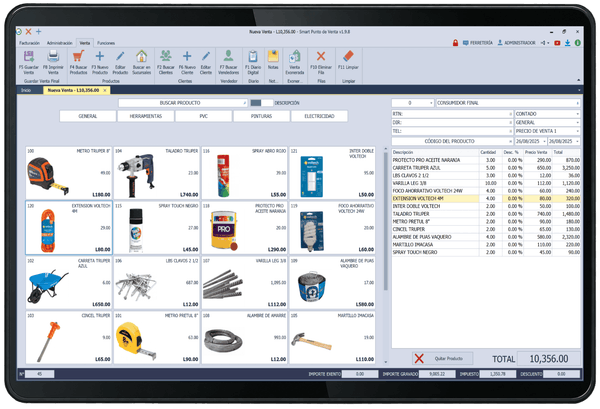
Task: Open F7 Buscar Vendedores icon
Action: point(228,56)
